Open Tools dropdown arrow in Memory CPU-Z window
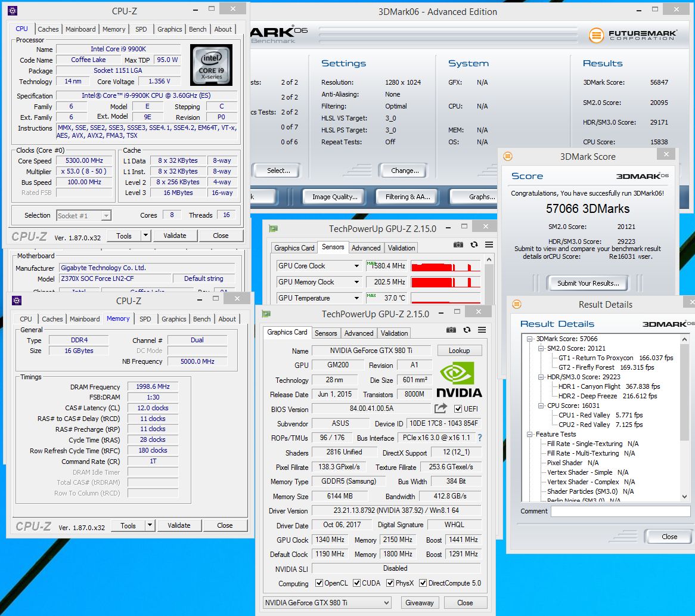Image resolution: width=695 pixels, height=616 pixels. pyautogui.click(x=150, y=525)
